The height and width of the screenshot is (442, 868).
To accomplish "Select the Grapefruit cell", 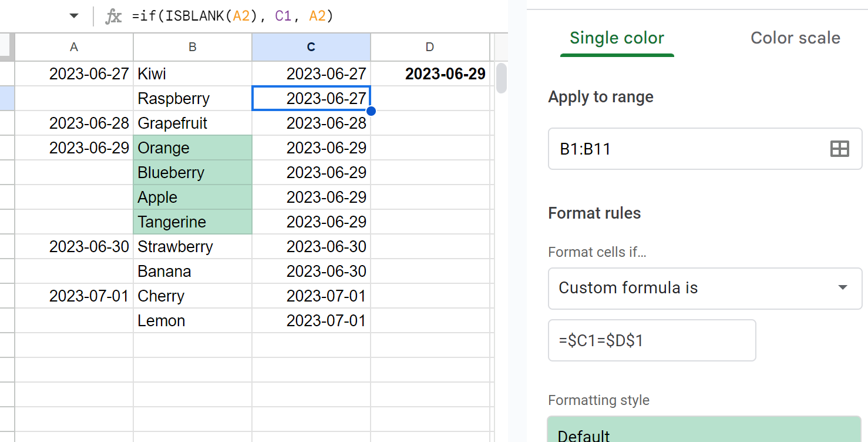I will point(193,123).
